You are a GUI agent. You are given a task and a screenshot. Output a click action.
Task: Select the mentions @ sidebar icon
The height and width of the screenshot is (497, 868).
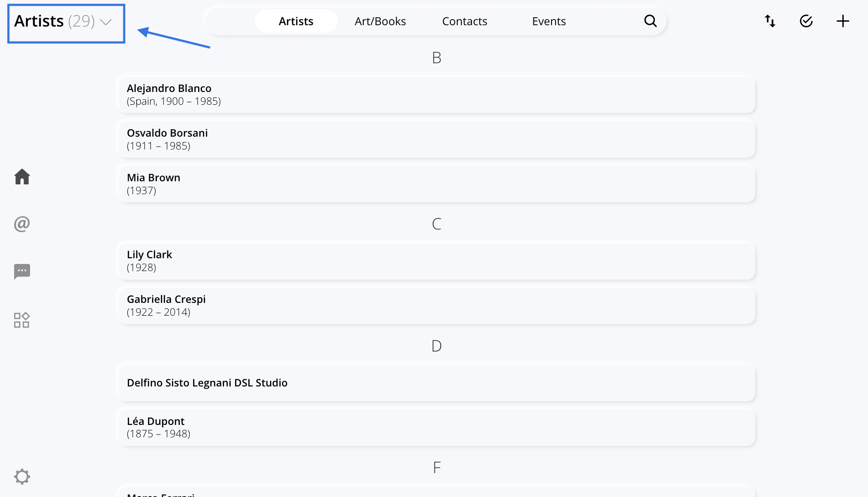click(22, 224)
